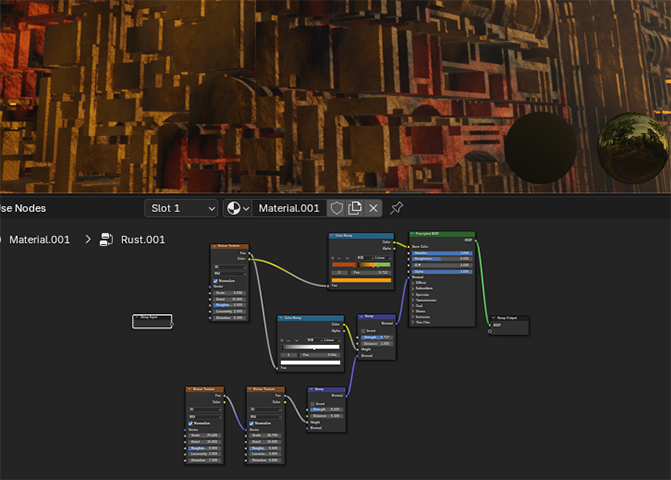Enable Invert on the upper Bump node
The width and height of the screenshot is (671, 480).
[x=364, y=330]
